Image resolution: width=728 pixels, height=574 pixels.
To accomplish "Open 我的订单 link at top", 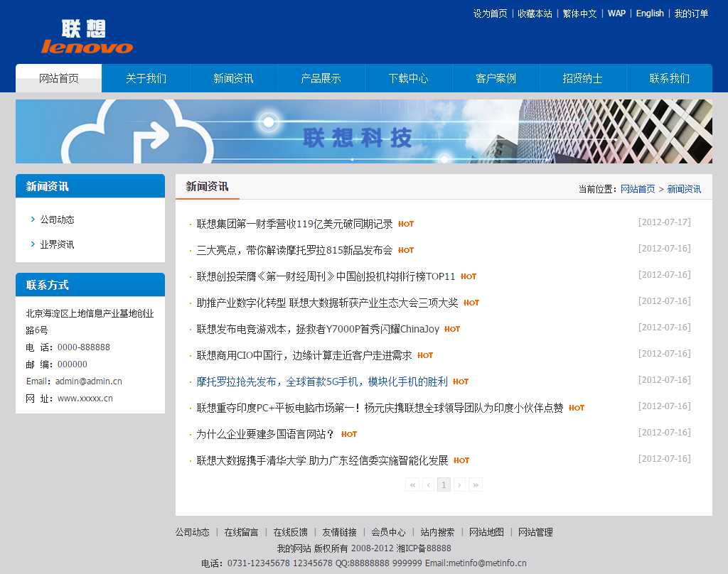I will coord(691,13).
